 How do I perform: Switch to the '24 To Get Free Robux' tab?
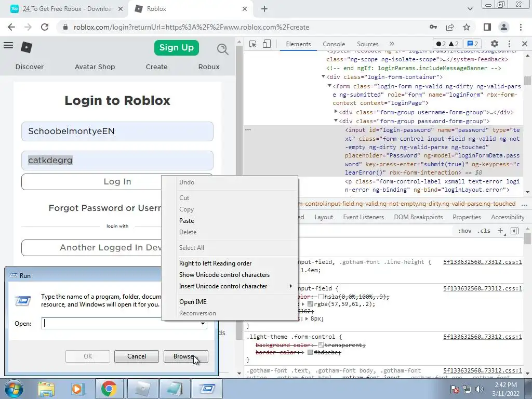coord(66,9)
